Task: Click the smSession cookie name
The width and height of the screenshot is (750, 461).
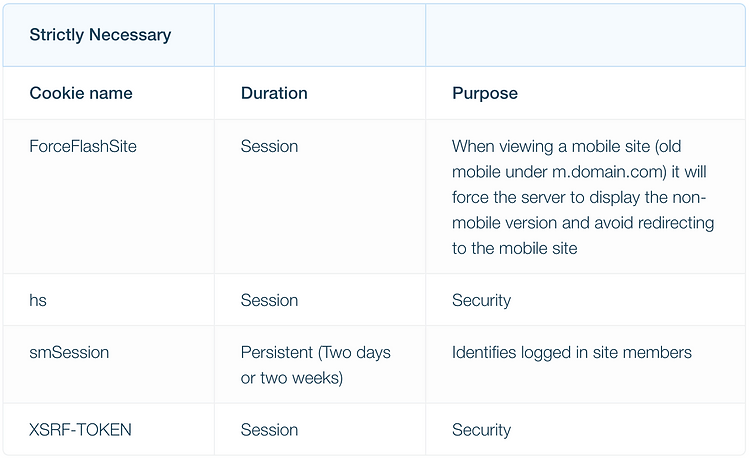Action: coord(69,352)
